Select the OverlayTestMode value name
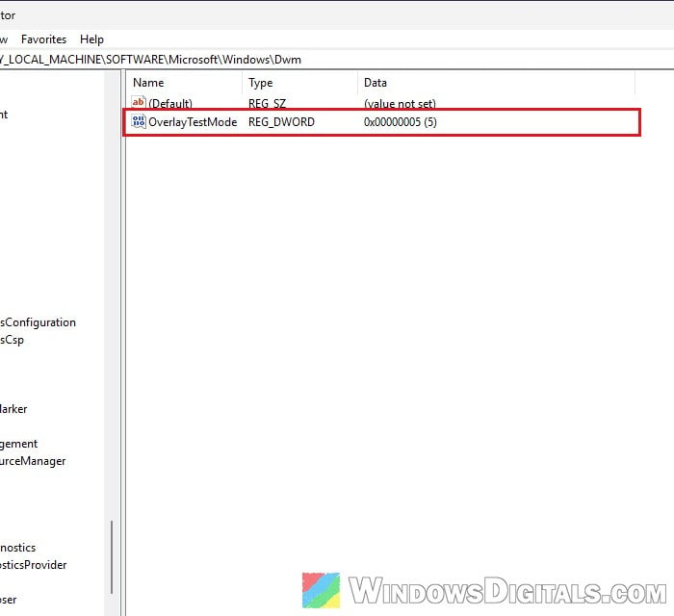 click(193, 122)
